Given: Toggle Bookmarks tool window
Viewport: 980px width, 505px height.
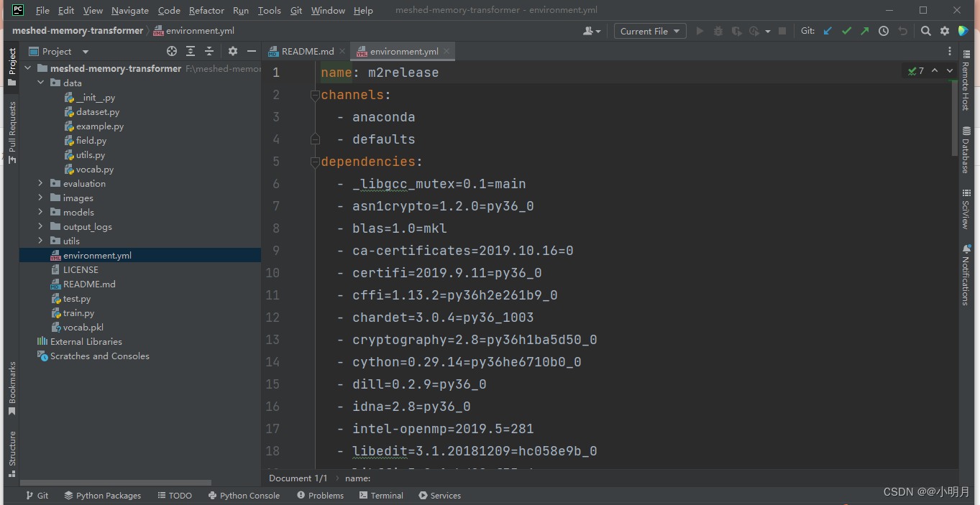Looking at the screenshot, I should (12, 389).
